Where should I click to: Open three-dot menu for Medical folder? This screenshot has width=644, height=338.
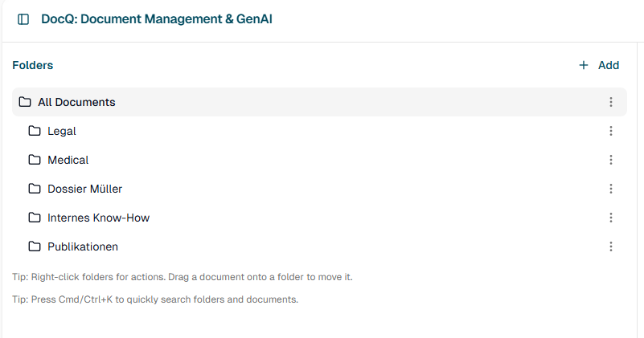point(611,160)
